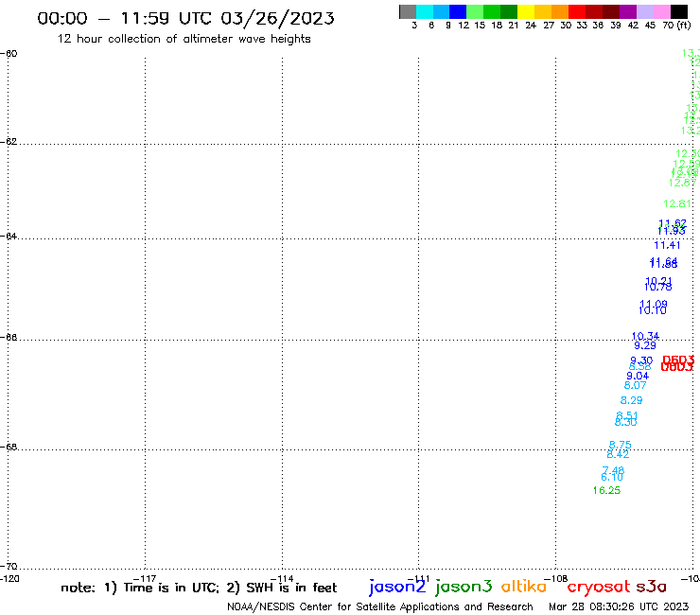Click the 12.87 wave height value
The width and height of the screenshot is (700, 615).
[x=683, y=183]
